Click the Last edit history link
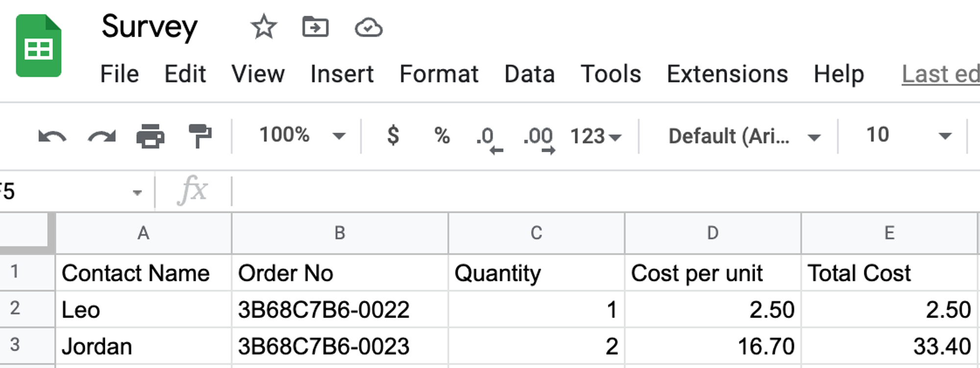Image resolution: width=980 pixels, height=368 pixels. tap(940, 74)
